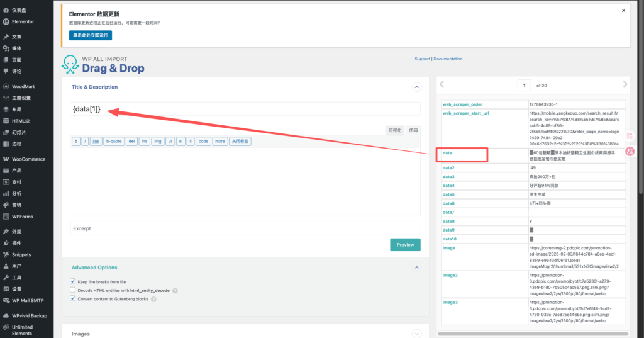This screenshot has width=644, height=338.
Task: Dismiss the Elementor update notice
Action: (623, 11)
